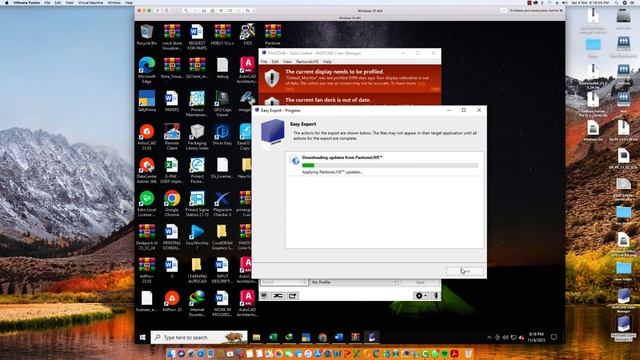This screenshot has width=640, height=360.
Task: Open Virtual Machine menu in macOS menu bar
Action: click(90, 2)
